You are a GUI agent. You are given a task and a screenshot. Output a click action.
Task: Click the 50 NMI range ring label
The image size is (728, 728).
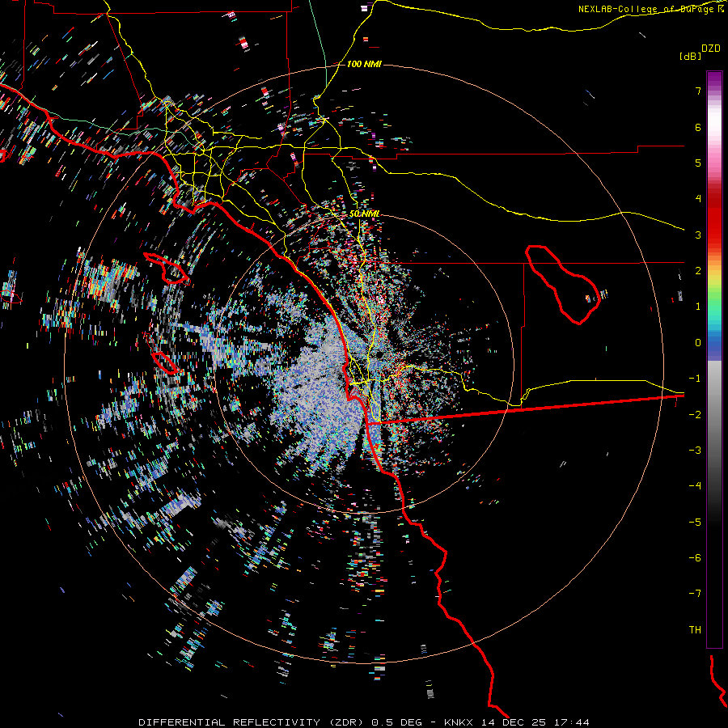coord(364,214)
